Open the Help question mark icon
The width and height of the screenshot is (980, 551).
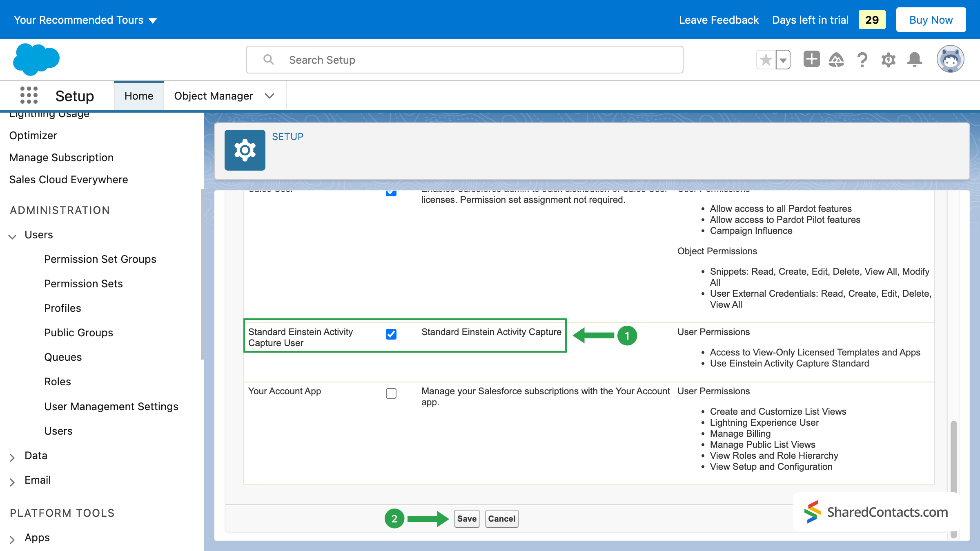[862, 60]
